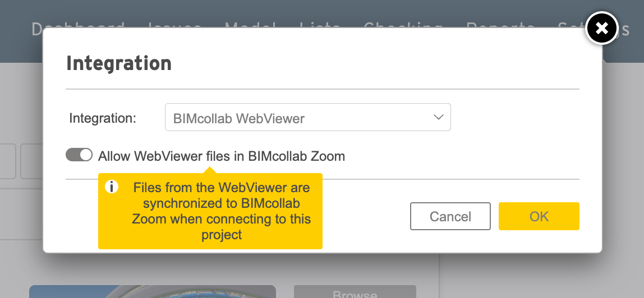Click the Allow WebViewer files in BIMcollab Zoom label
This screenshot has height=298, width=644.
coord(222,156)
